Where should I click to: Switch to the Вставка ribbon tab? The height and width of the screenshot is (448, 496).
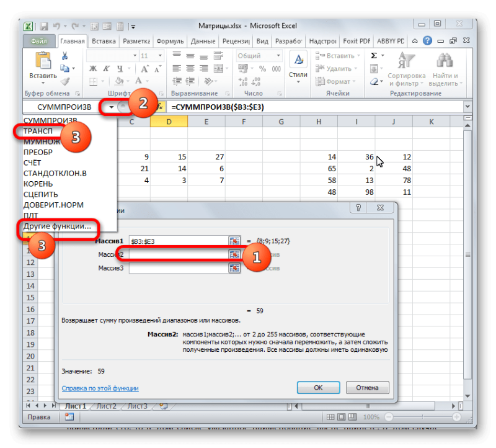point(104,41)
